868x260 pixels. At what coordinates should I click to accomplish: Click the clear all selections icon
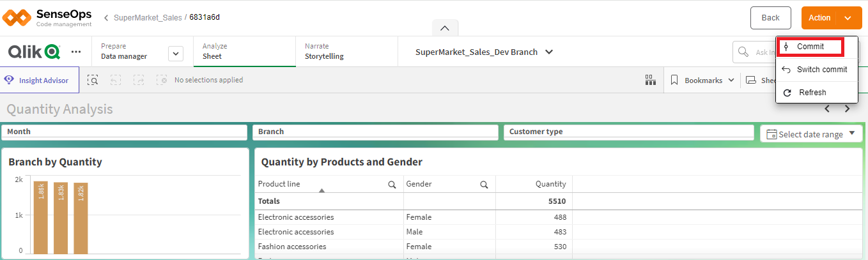[162, 80]
